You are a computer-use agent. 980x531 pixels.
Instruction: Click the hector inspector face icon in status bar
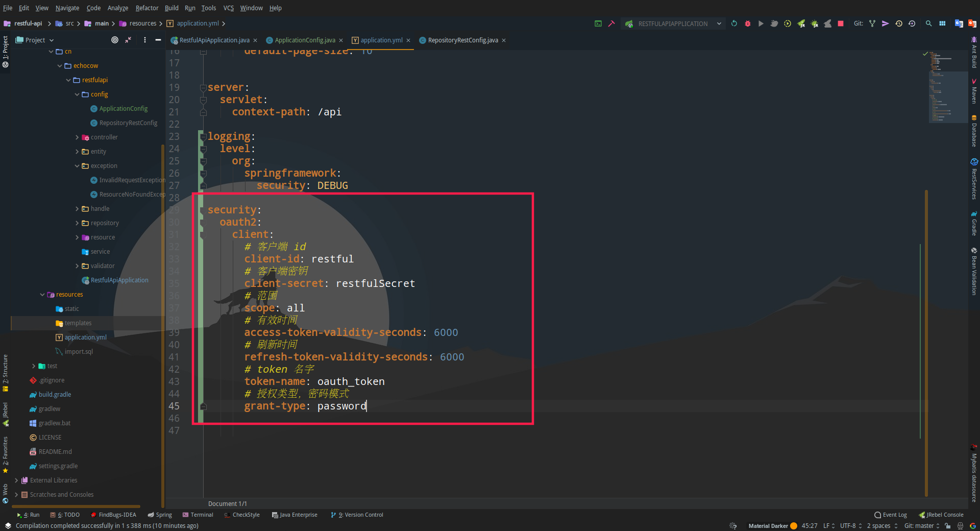coord(961,526)
